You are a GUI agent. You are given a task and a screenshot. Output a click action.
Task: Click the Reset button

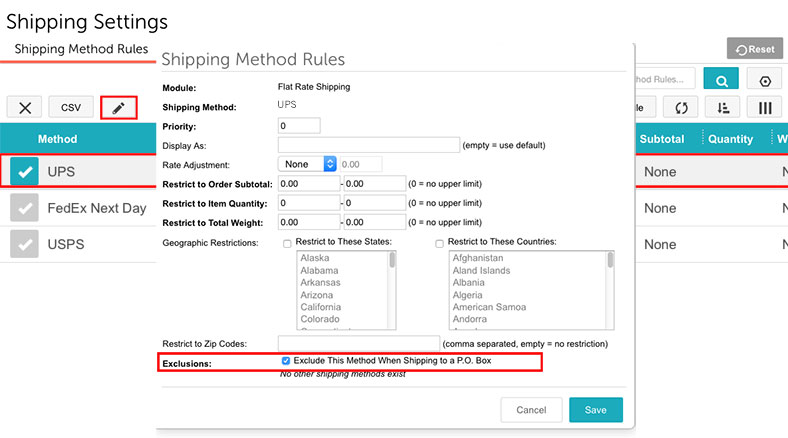(x=755, y=49)
